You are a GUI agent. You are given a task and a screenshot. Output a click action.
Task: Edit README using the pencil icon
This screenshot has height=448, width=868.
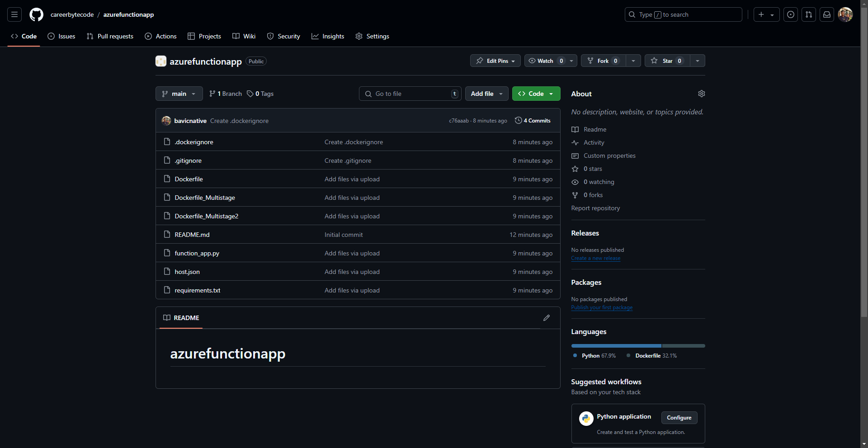pos(547,318)
